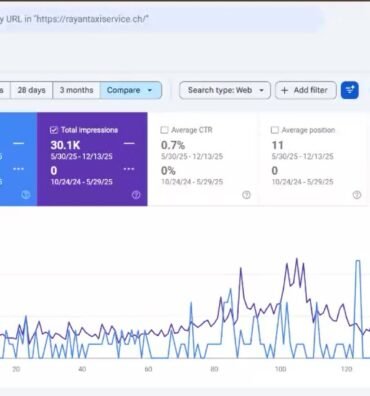The height and width of the screenshot is (396, 370).
Task: Open help icon on Total impressions card
Action: [x=136, y=195]
